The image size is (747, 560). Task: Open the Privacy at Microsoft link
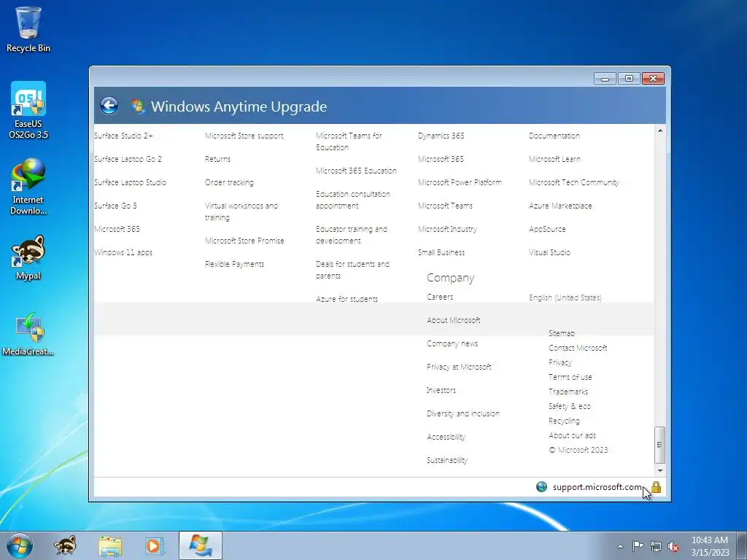(x=459, y=367)
